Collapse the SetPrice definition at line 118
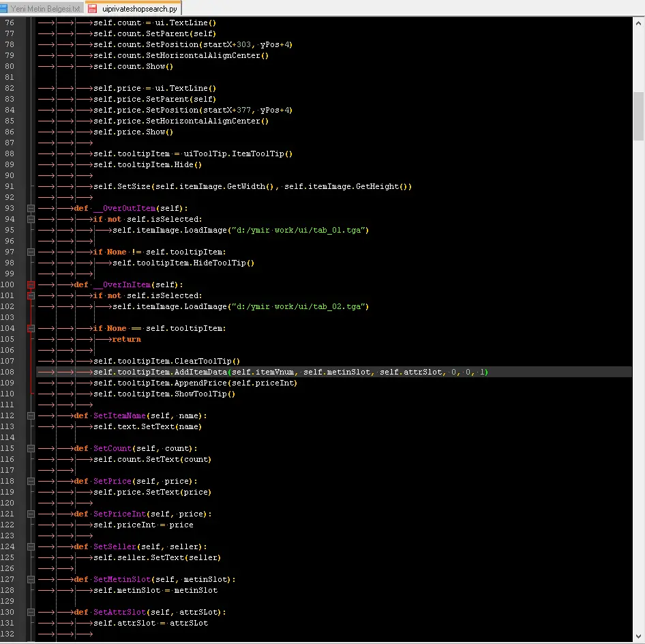Image resolution: width=645 pixels, height=644 pixels. coord(31,481)
